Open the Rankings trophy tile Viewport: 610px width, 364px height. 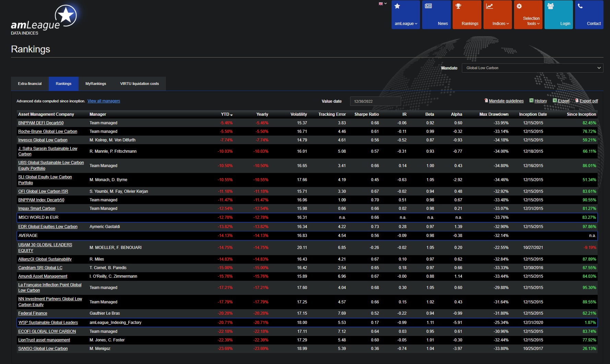tap(467, 15)
